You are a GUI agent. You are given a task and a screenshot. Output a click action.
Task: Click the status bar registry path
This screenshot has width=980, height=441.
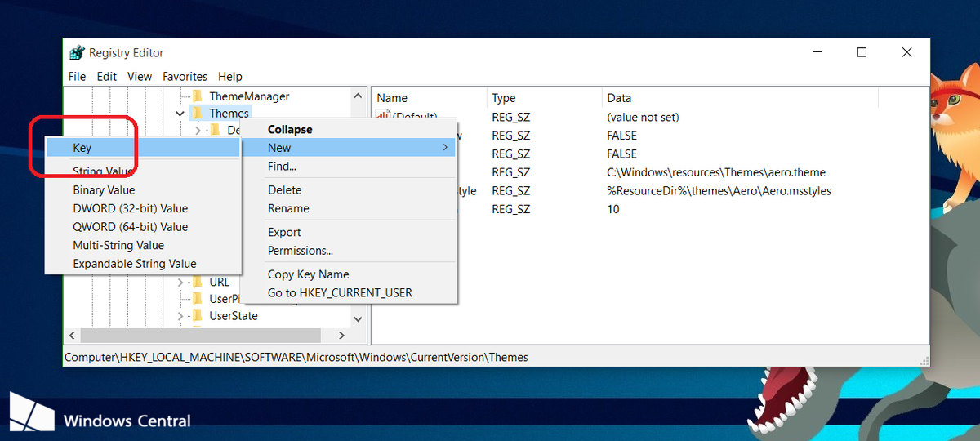[x=296, y=357]
